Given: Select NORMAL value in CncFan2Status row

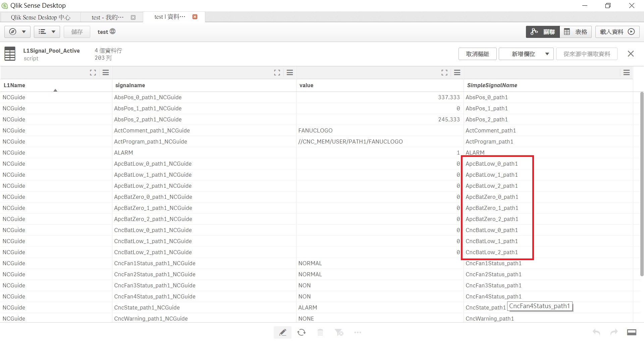Looking at the screenshot, I should [380, 274].
